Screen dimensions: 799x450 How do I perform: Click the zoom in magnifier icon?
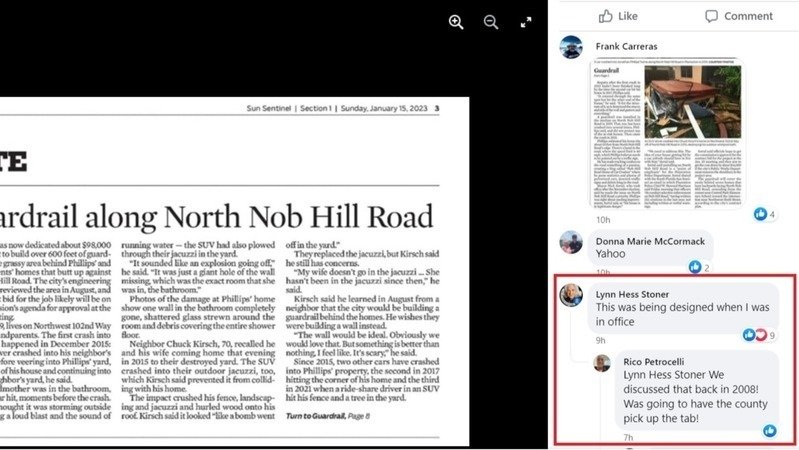[x=456, y=22]
